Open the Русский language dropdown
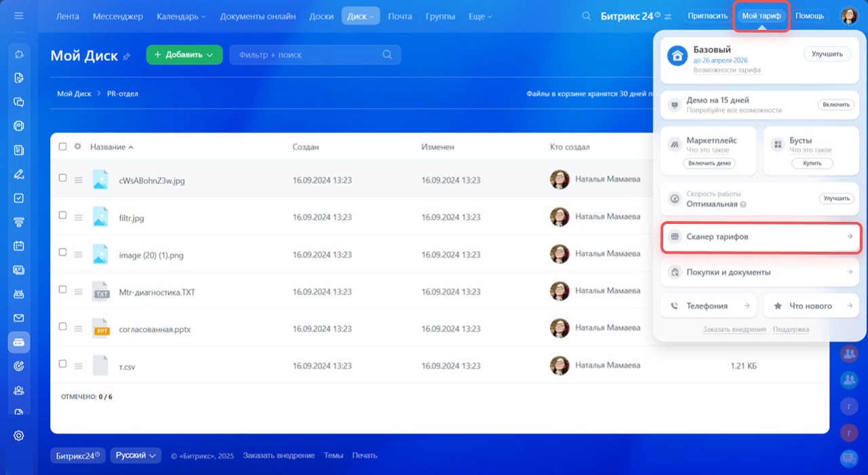The width and height of the screenshot is (868, 475). 136,455
